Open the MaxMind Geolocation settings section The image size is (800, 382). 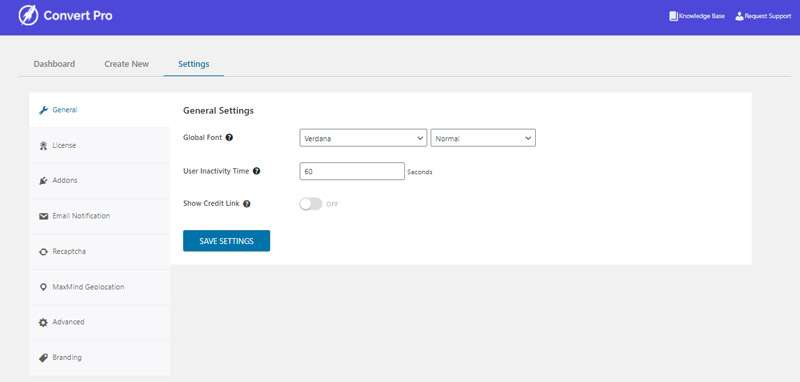[99, 287]
